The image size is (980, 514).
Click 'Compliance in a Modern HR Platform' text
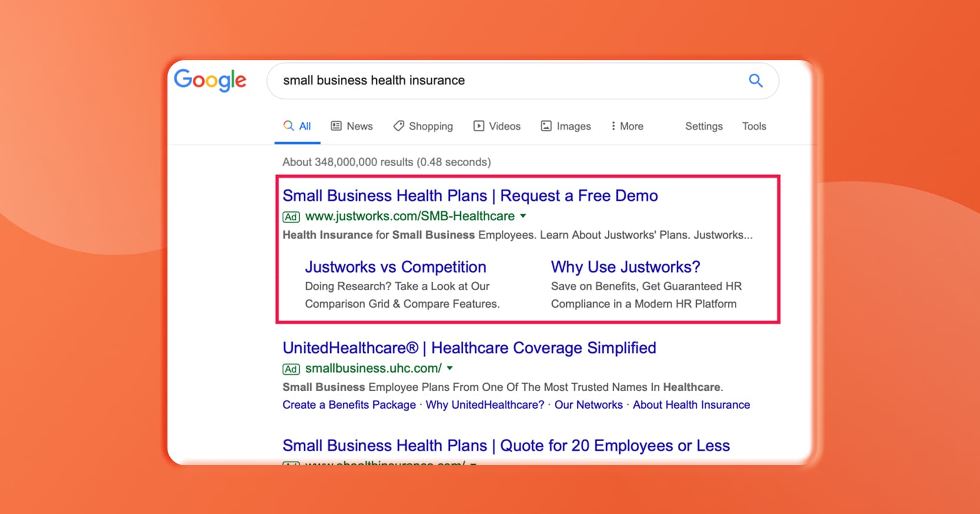(x=644, y=304)
